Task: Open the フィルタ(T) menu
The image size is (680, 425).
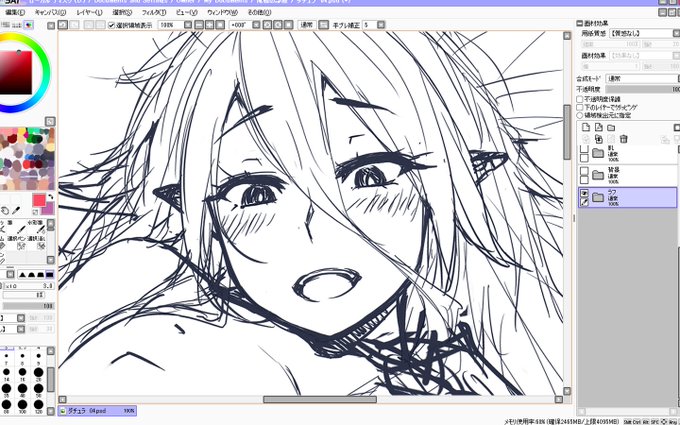Action: coord(154,13)
